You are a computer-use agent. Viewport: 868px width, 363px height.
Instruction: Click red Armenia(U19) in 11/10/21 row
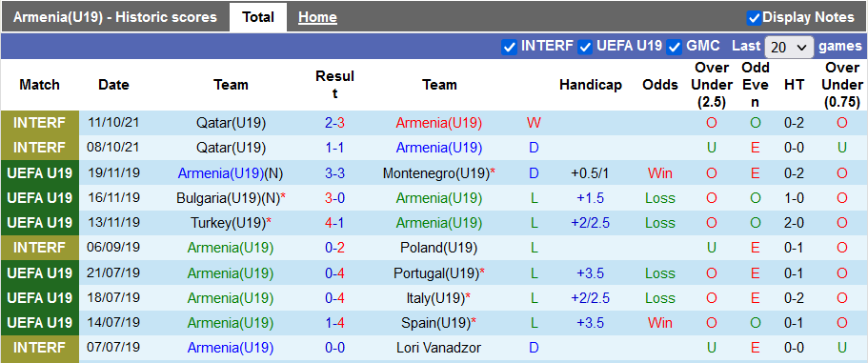[x=439, y=123]
